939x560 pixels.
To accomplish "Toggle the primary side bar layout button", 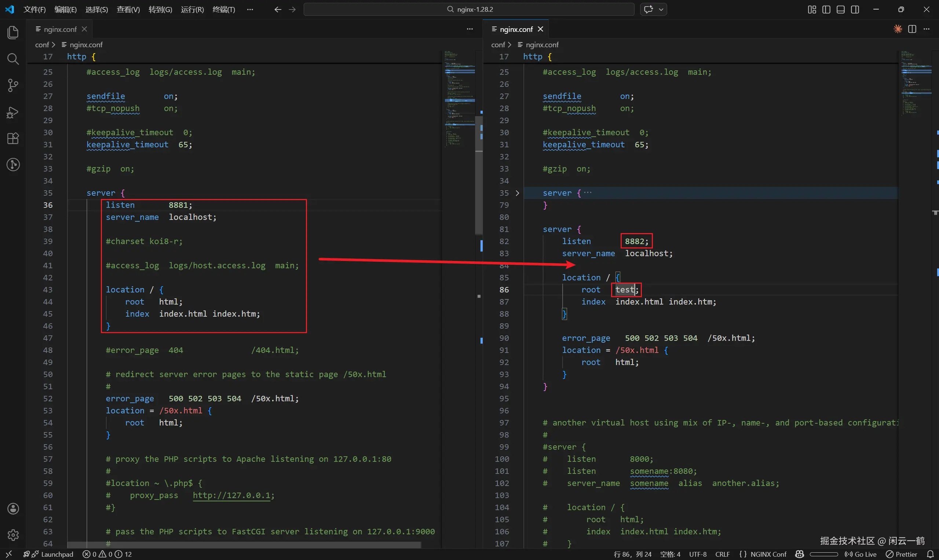I will [826, 10].
